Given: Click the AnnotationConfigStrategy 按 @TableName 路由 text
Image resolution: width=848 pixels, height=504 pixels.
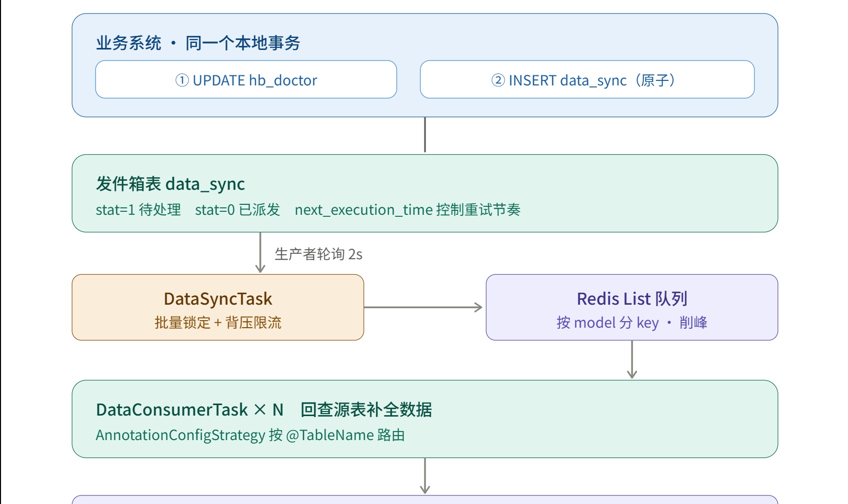Looking at the screenshot, I should [250, 435].
